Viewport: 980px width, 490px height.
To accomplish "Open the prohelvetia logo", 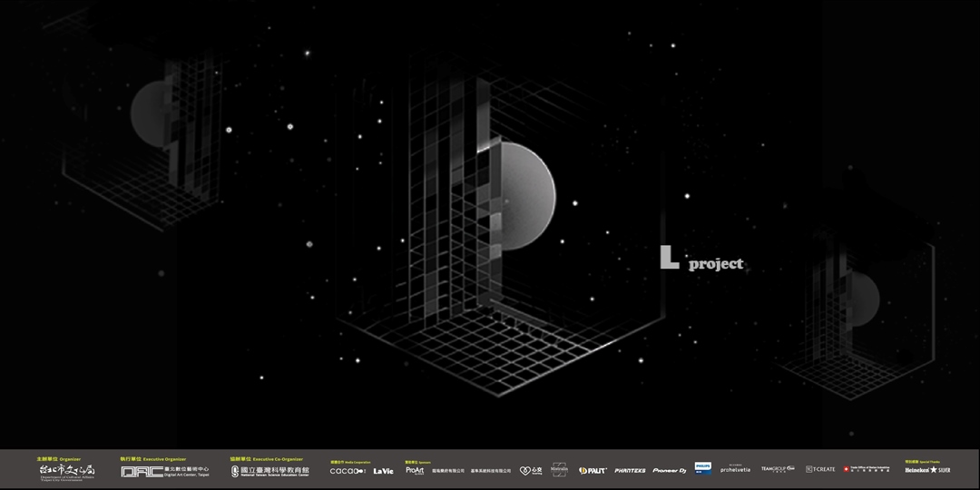I will pyautogui.click(x=735, y=469).
